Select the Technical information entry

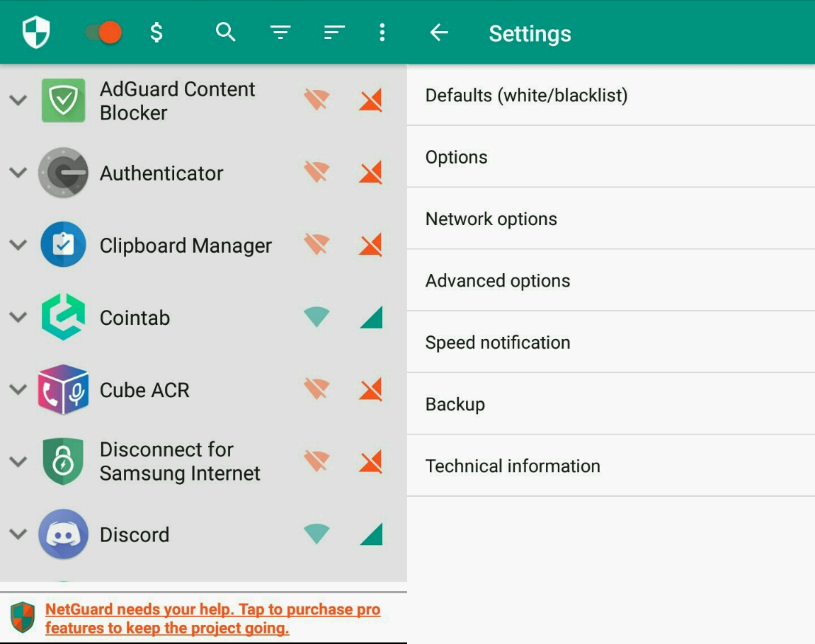pos(513,466)
